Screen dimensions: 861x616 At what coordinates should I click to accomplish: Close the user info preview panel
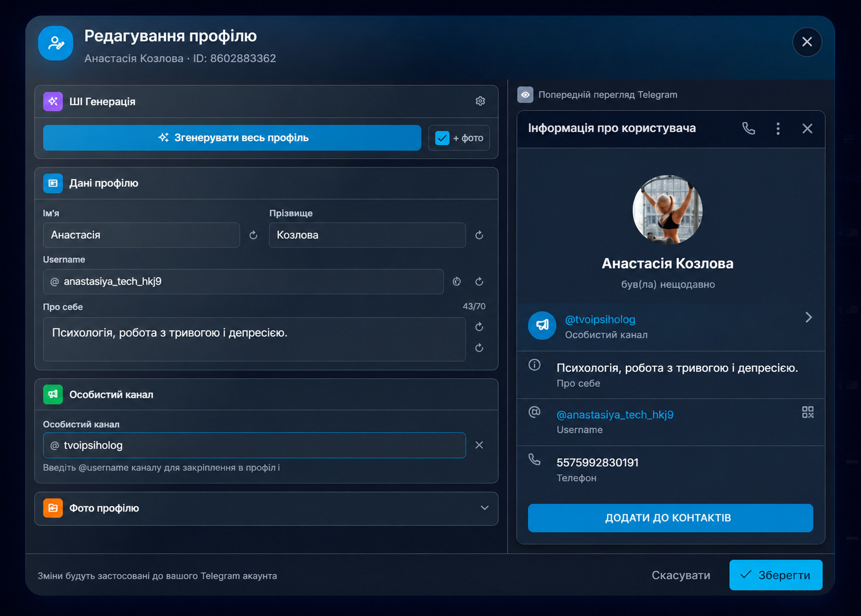pyautogui.click(x=807, y=128)
